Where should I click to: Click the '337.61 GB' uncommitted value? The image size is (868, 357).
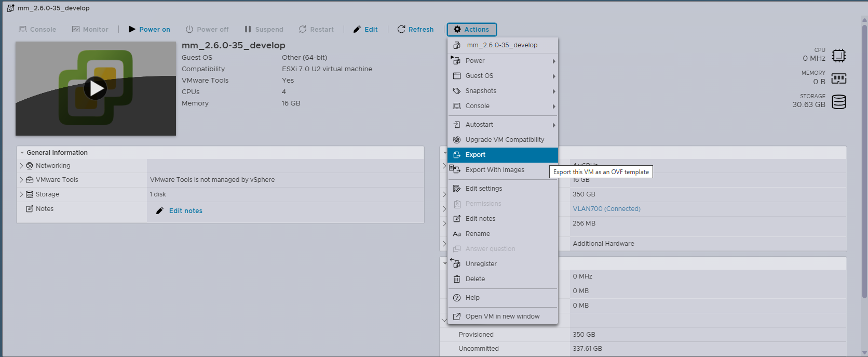coord(587,349)
